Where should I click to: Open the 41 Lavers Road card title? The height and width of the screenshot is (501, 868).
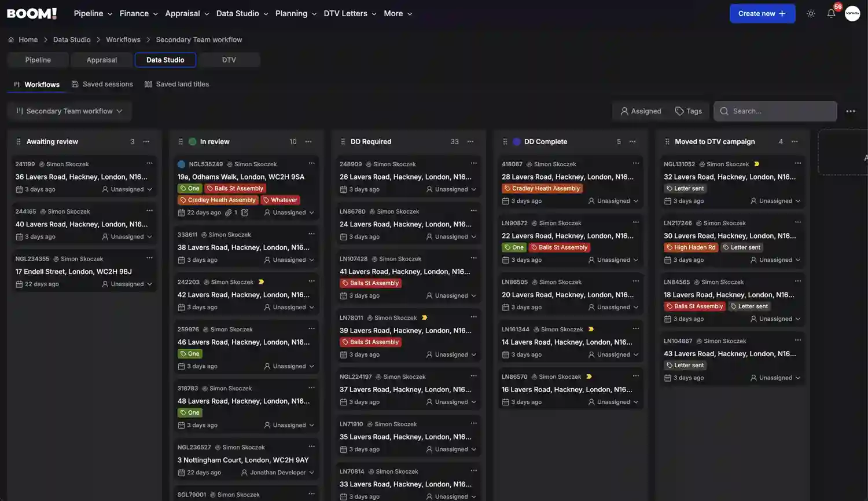[x=405, y=272]
